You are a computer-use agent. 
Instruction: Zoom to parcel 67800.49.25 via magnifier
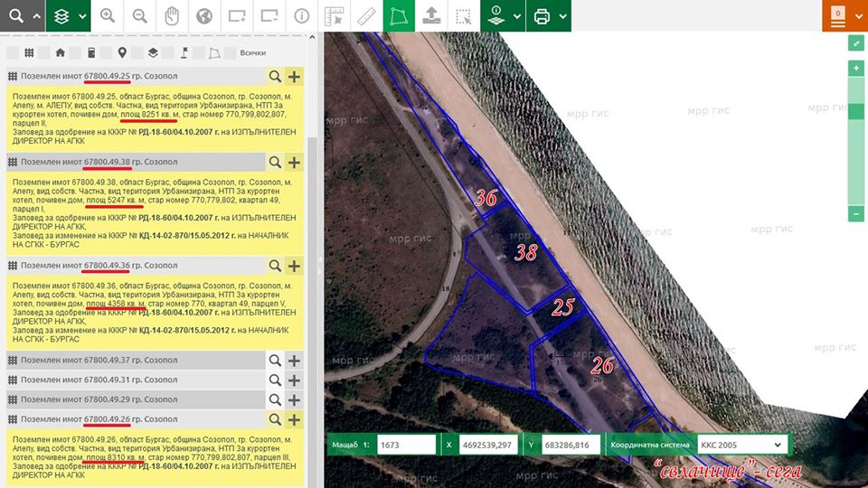(275, 77)
